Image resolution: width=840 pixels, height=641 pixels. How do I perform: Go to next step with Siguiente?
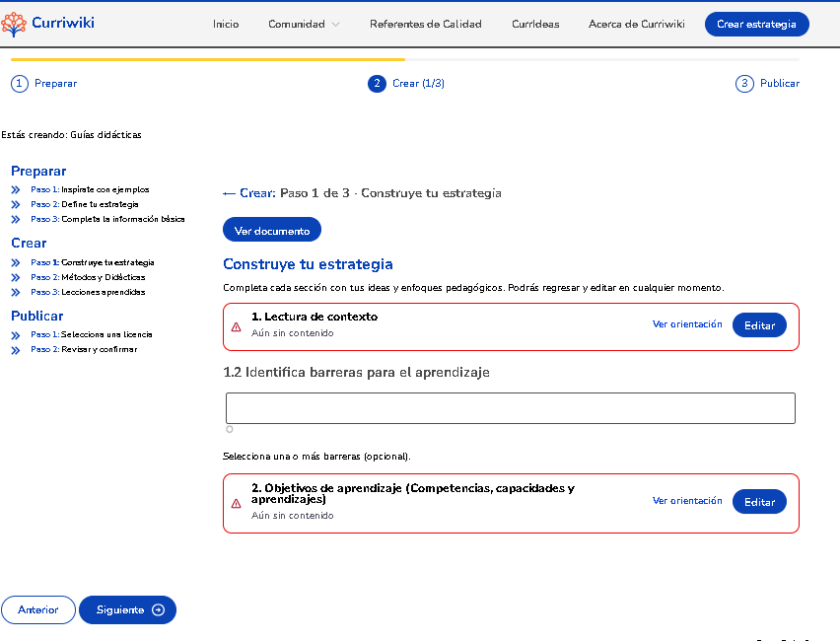(x=127, y=609)
